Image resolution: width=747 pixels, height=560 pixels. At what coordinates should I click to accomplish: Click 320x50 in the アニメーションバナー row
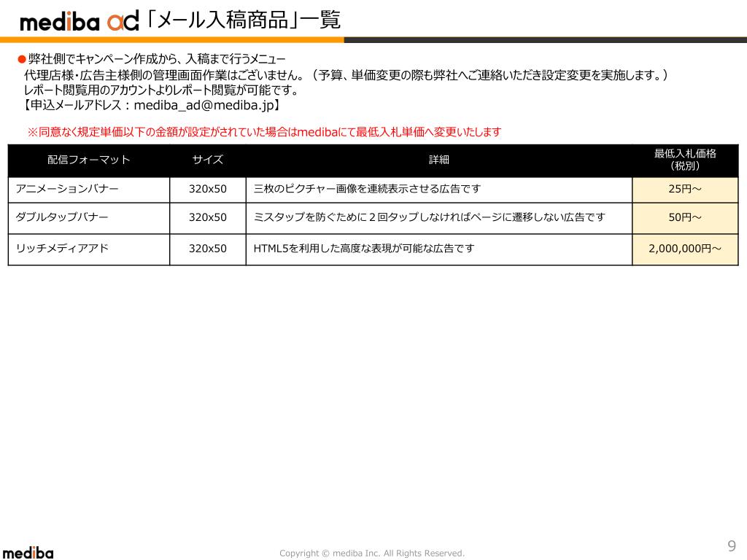(208, 189)
